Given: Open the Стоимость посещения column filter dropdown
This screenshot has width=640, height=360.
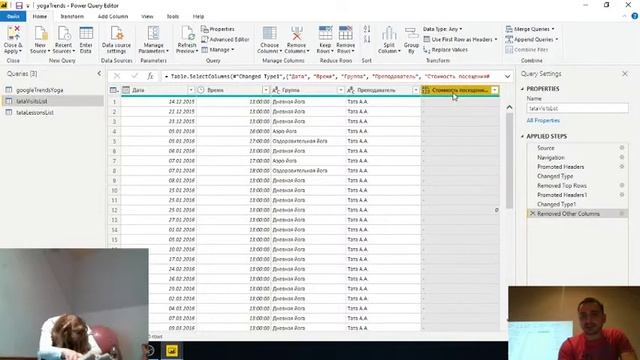Looking at the screenshot, I should (x=495, y=90).
